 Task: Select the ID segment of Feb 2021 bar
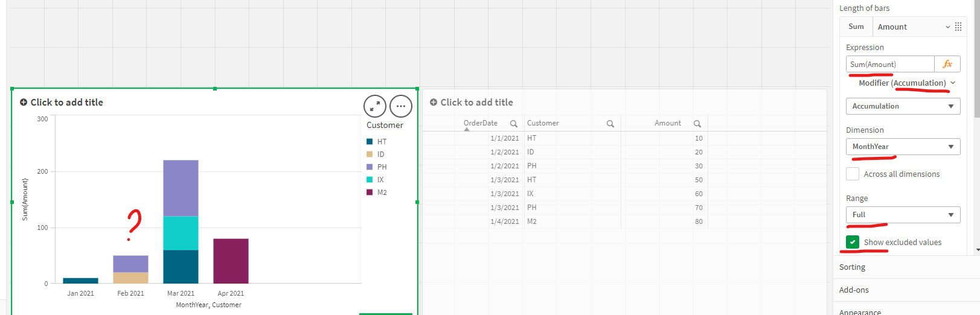[130, 278]
